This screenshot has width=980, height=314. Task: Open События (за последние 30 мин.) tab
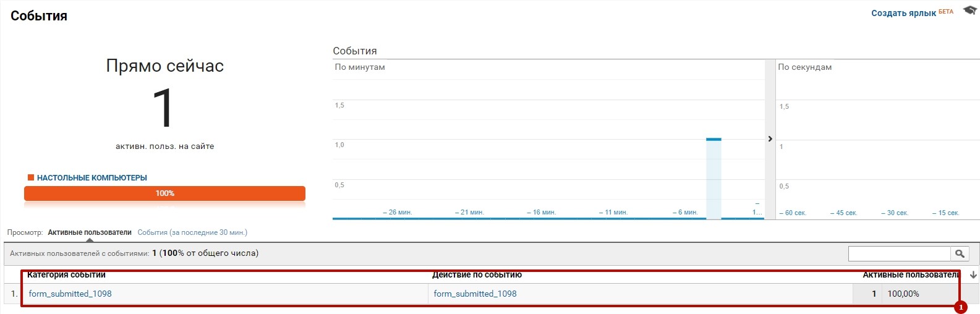pyautogui.click(x=192, y=232)
